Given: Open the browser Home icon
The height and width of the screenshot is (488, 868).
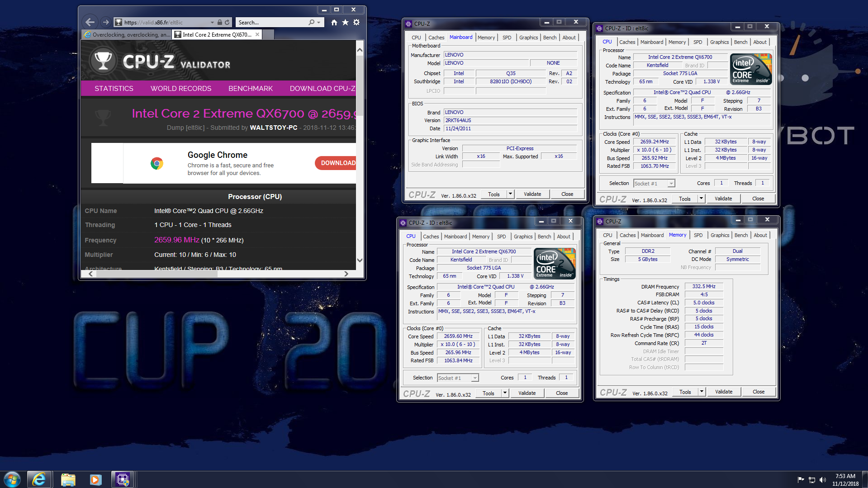Looking at the screenshot, I should pyautogui.click(x=334, y=22).
